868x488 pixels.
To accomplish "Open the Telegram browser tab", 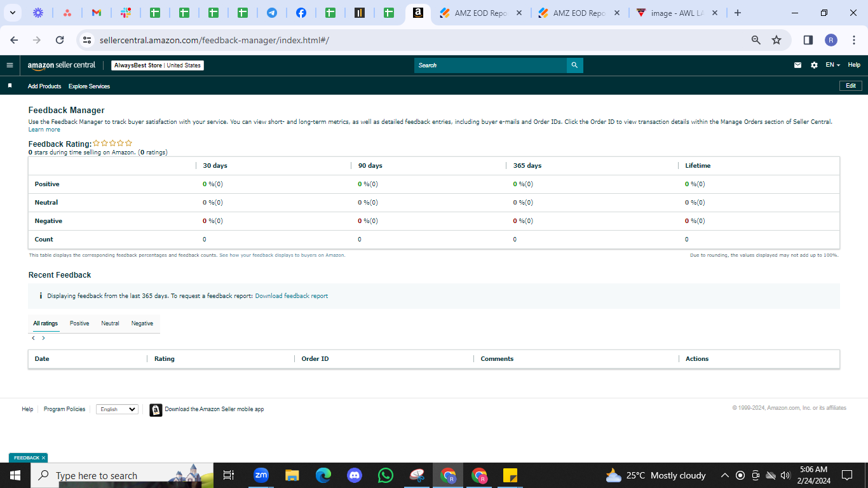I will pos(272,13).
